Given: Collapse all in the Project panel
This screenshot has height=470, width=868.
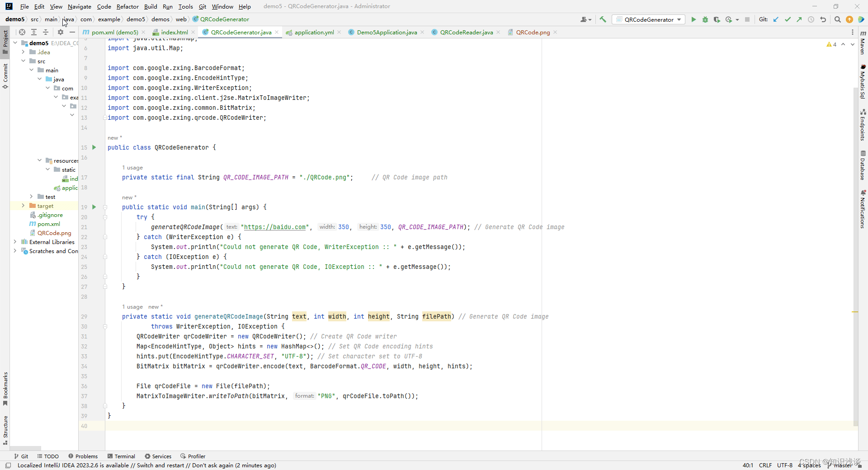Looking at the screenshot, I should (46, 32).
